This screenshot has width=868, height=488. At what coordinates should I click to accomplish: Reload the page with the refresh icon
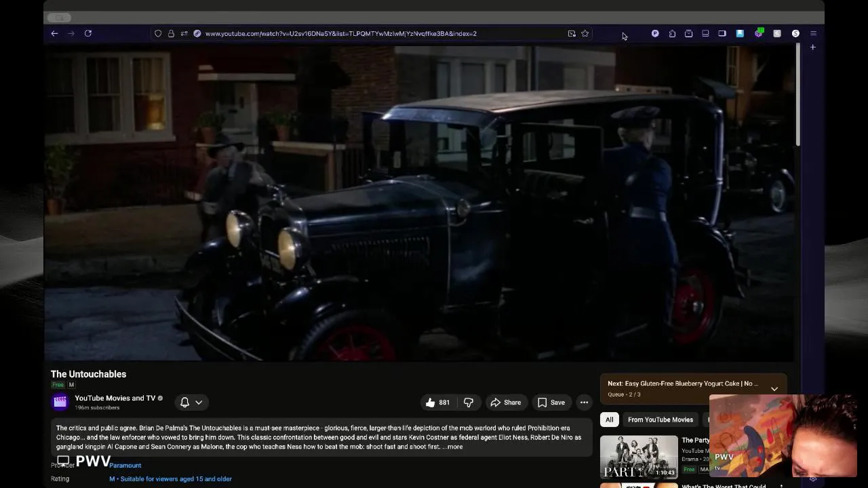coord(88,33)
